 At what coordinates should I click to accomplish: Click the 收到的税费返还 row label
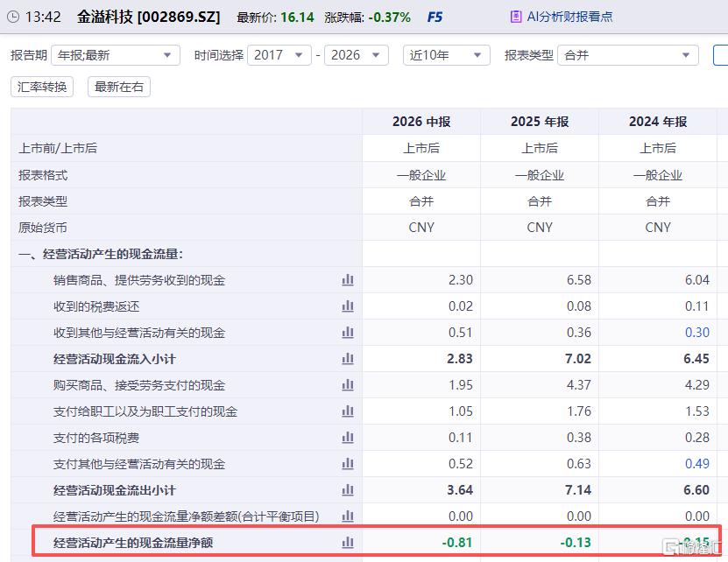pos(96,306)
